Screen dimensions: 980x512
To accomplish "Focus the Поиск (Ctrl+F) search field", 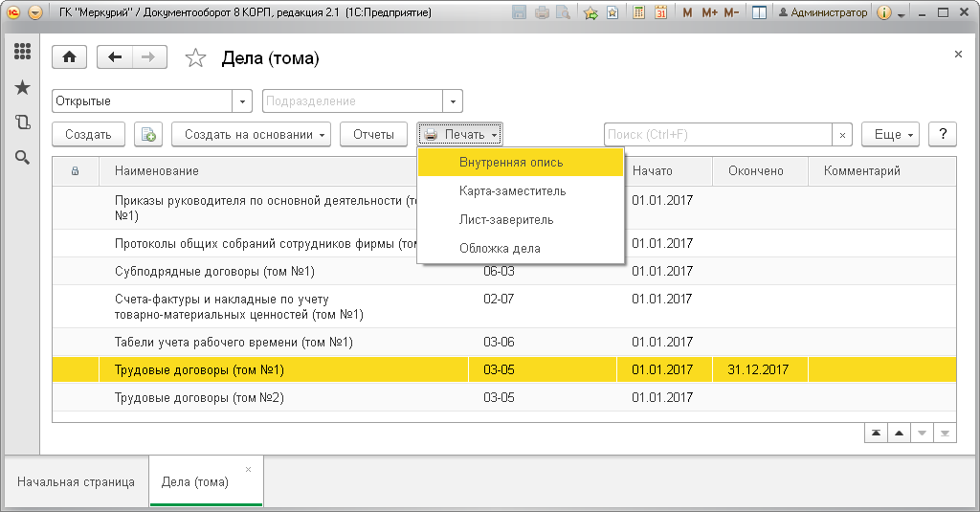I will (x=718, y=135).
